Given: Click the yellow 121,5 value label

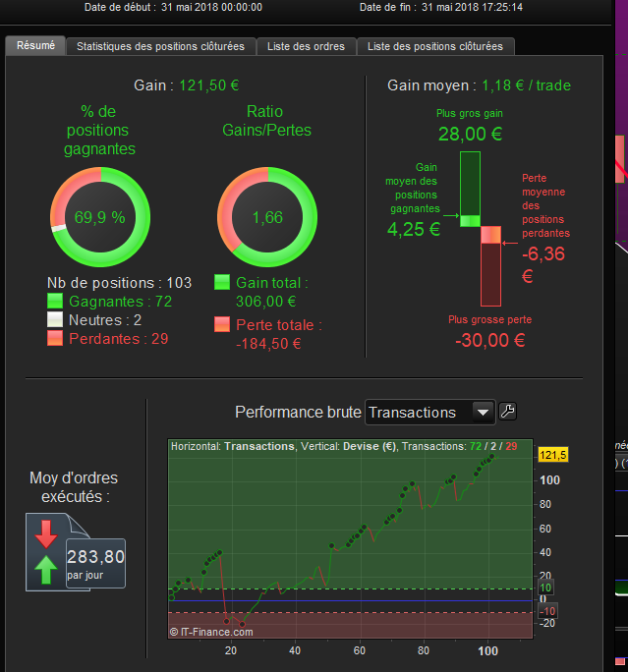Looking at the screenshot, I should click(x=553, y=455).
